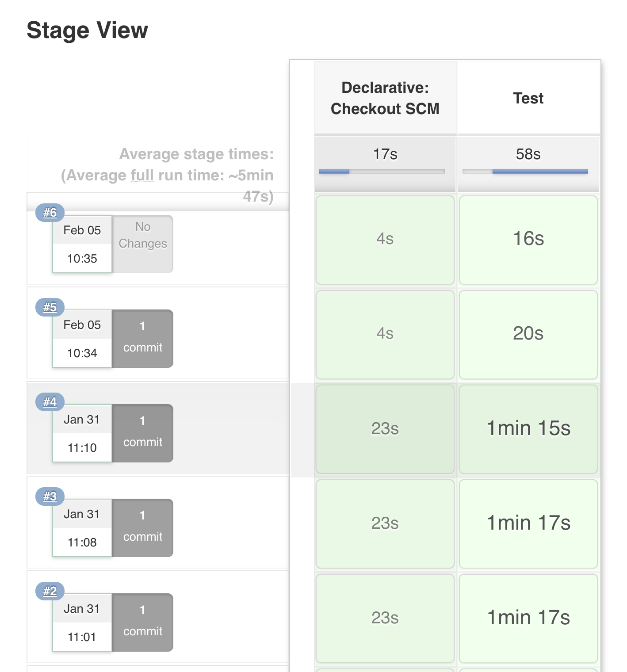Viewport: 627px width, 672px height.
Task: Select build #6 Test stage 16s cell
Action: pyautogui.click(x=528, y=240)
